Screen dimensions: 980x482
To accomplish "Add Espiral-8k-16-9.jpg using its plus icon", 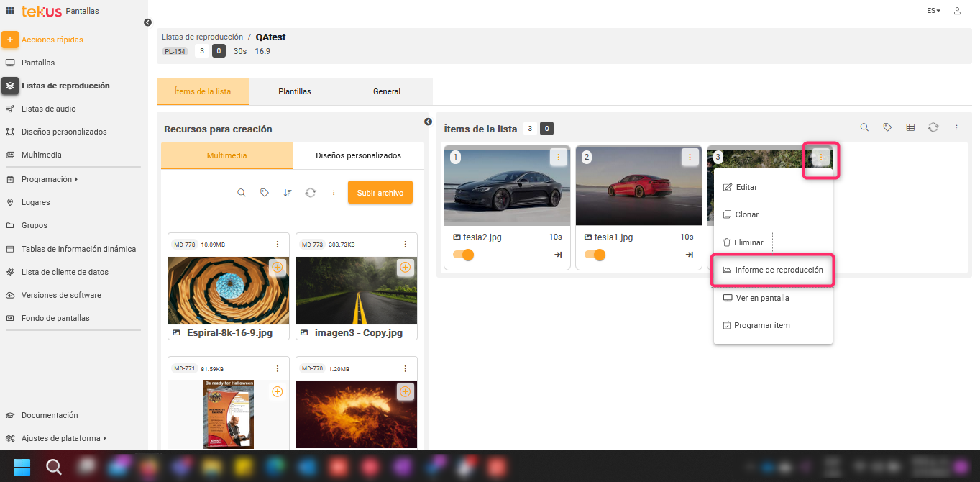I will 277,268.
